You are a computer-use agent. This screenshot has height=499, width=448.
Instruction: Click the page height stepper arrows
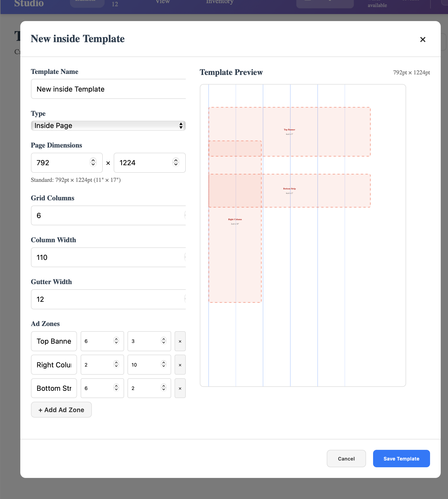(176, 162)
